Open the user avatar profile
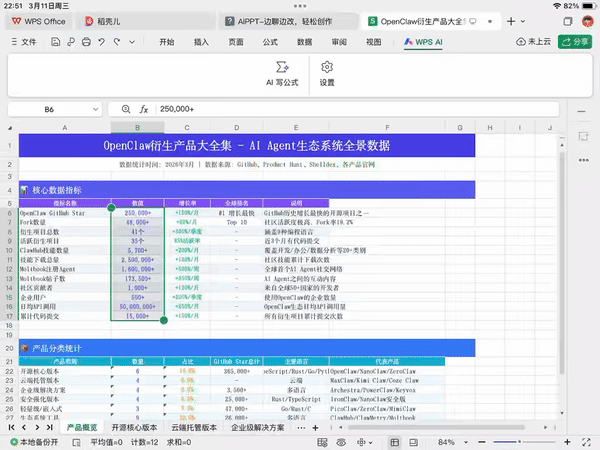Viewport: 600px width, 450px height. pos(588,21)
